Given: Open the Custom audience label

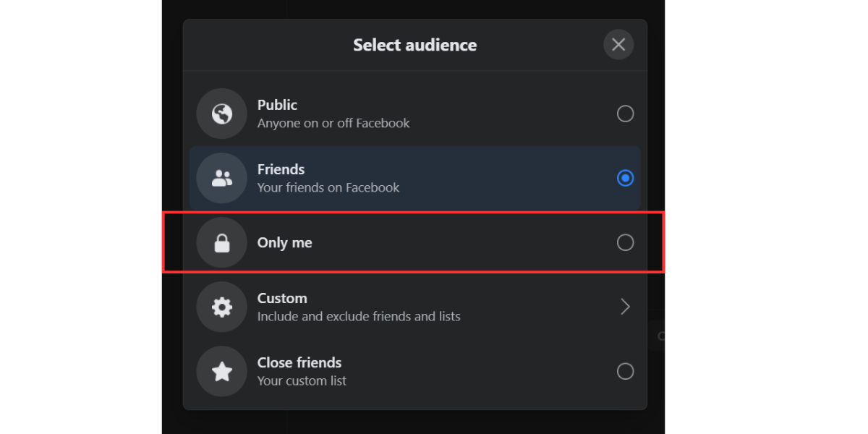Looking at the screenshot, I should click(282, 298).
